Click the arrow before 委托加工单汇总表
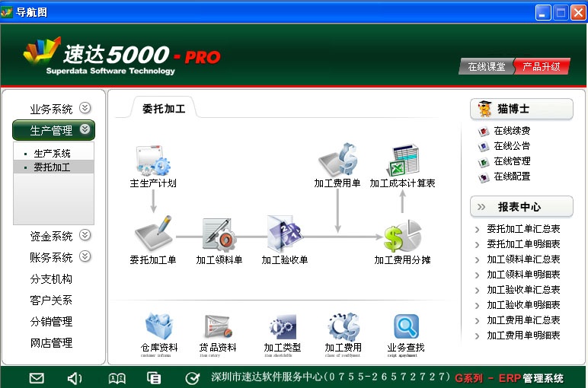The height and width of the screenshot is (388, 588). pyautogui.click(x=477, y=230)
